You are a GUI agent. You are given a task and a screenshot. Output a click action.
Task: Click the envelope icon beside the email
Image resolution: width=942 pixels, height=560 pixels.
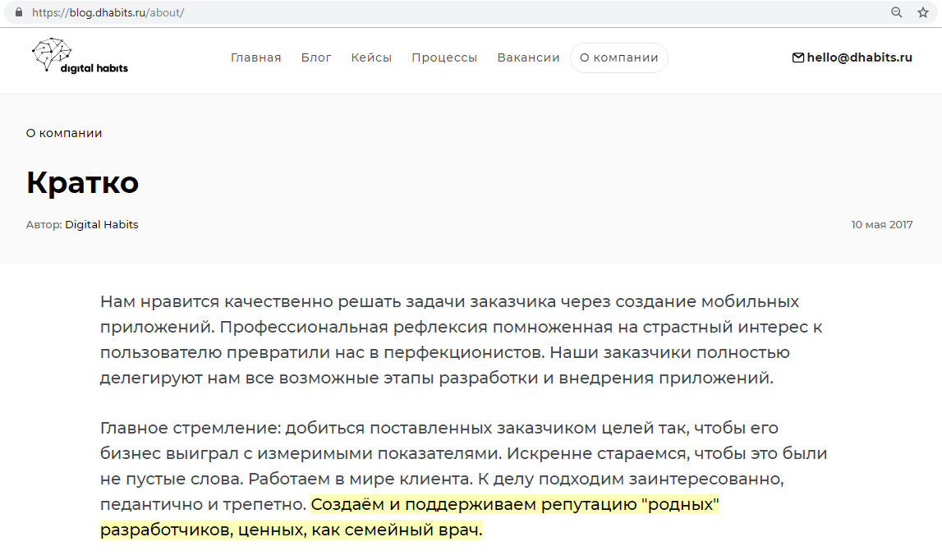pyautogui.click(x=797, y=57)
